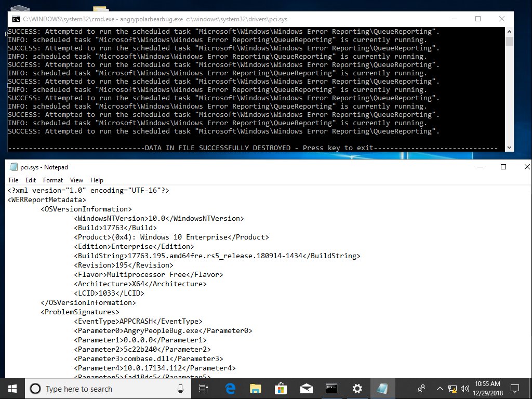The height and width of the screenshot is (399, 532).
Task: Click the combase.dll Parameter3 line
Action: coord(149,358)
